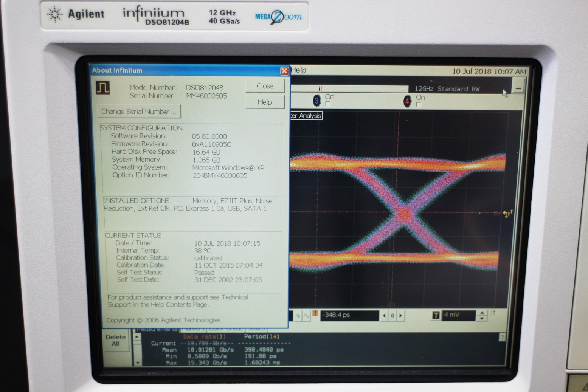Click the 4 mV trigger level field
The width and height of the screenshot is (588, 392).
(459, 315)
